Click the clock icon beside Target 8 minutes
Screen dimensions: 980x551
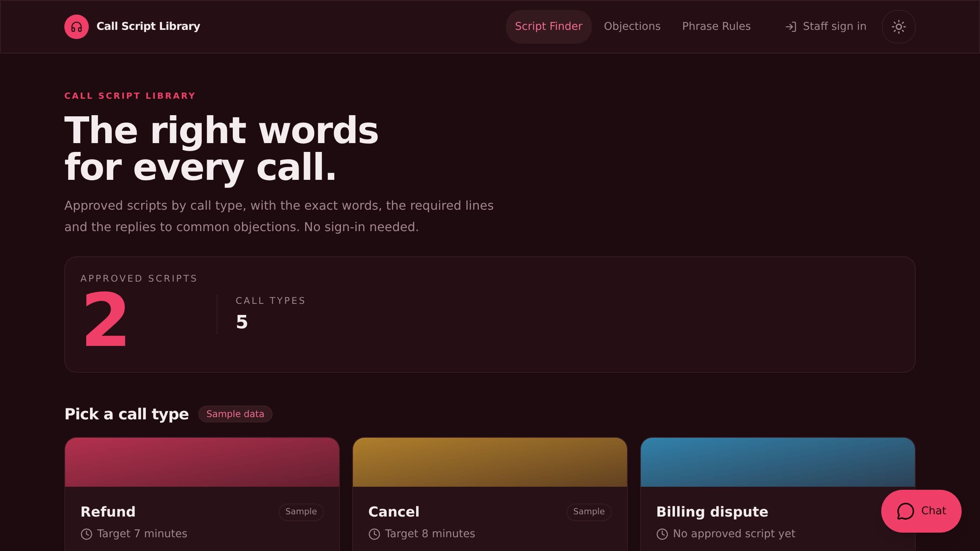coord(374,534)
